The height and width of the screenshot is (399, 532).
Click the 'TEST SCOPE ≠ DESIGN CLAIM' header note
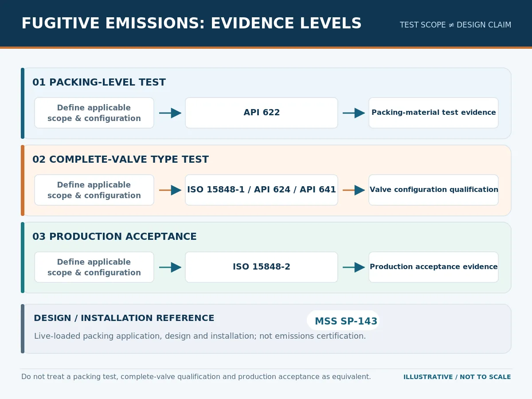(x=455, y=25)
